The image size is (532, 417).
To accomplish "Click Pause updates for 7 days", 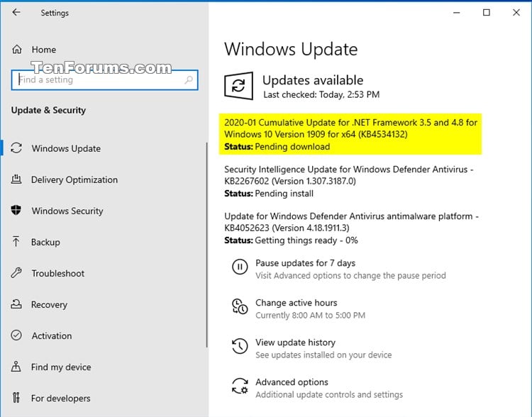I will point(305,263).
